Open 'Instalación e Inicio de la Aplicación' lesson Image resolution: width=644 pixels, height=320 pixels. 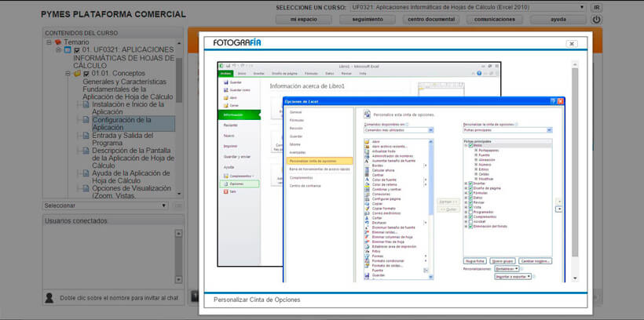tap(128, 108)
